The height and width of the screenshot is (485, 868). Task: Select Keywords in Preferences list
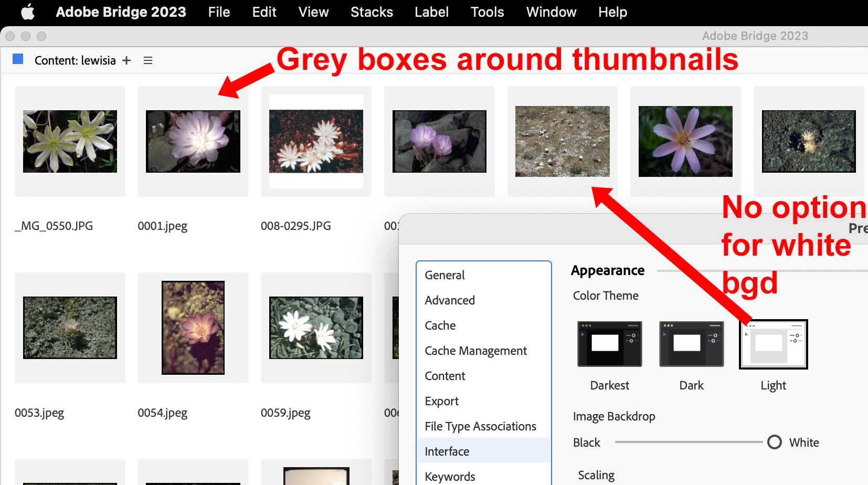click(x=483, y=476)
